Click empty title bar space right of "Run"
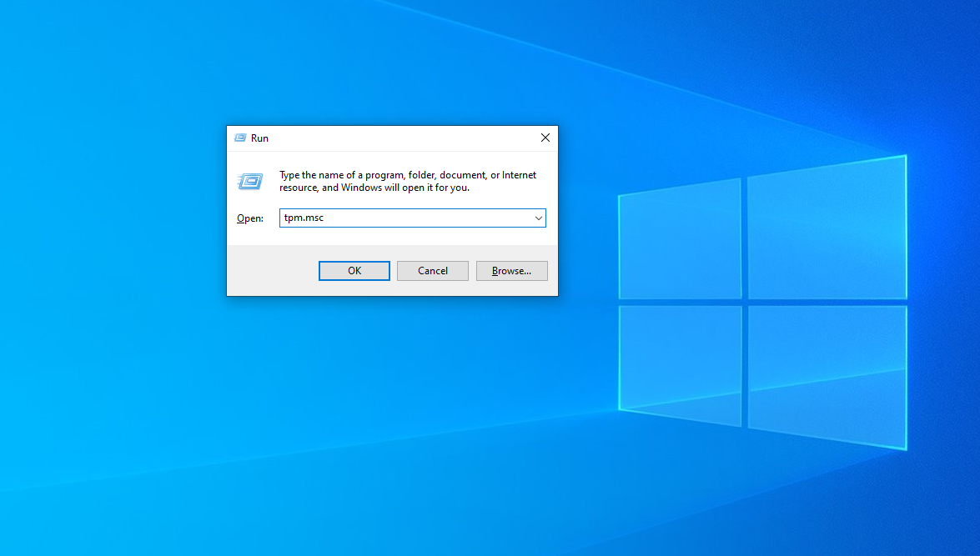 pos(400,138)
